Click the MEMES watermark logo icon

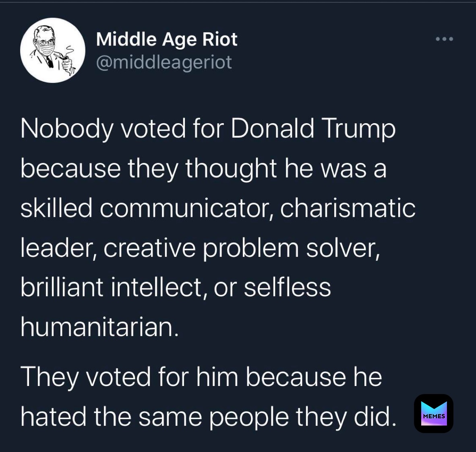[x=433, y=413]
